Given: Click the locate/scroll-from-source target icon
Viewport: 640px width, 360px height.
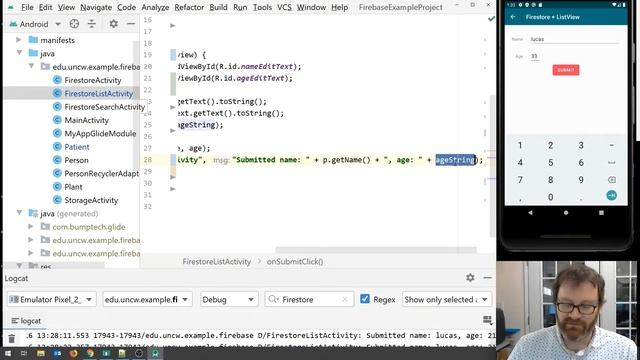Looking at the screenshot, I should tap(74, 24).
